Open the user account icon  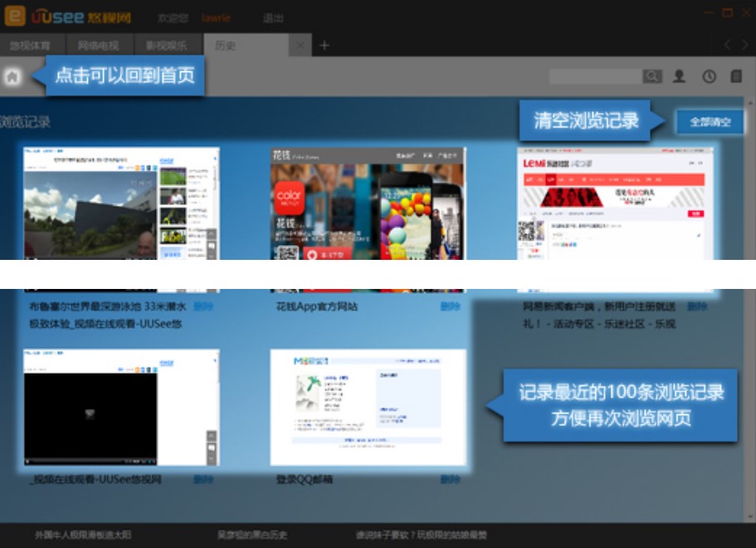click(680, 76)
